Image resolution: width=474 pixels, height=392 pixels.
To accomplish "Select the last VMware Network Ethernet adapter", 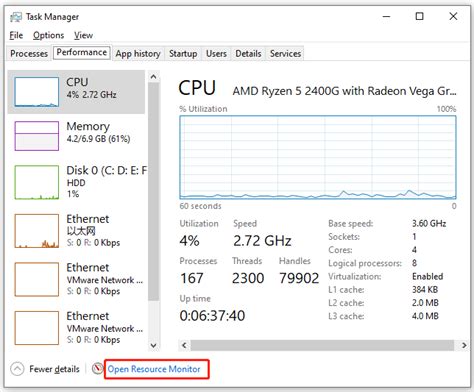I will point(76,328).
